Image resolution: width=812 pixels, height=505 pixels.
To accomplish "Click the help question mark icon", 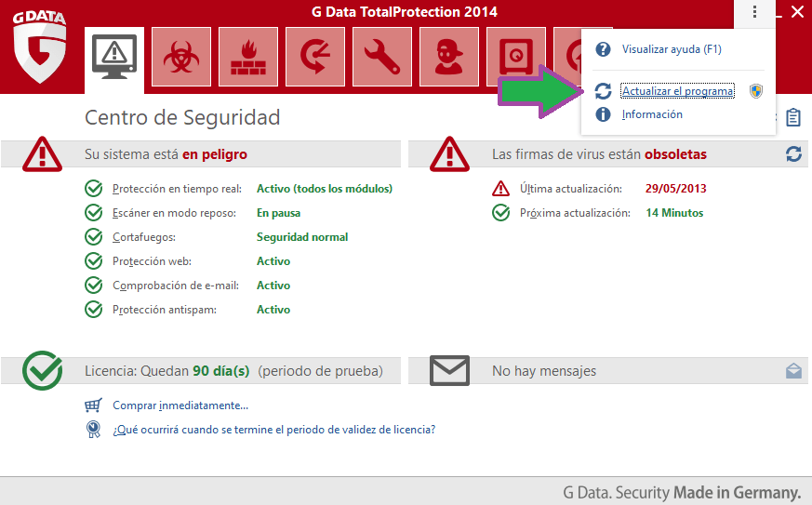I will tap(603, 49).
